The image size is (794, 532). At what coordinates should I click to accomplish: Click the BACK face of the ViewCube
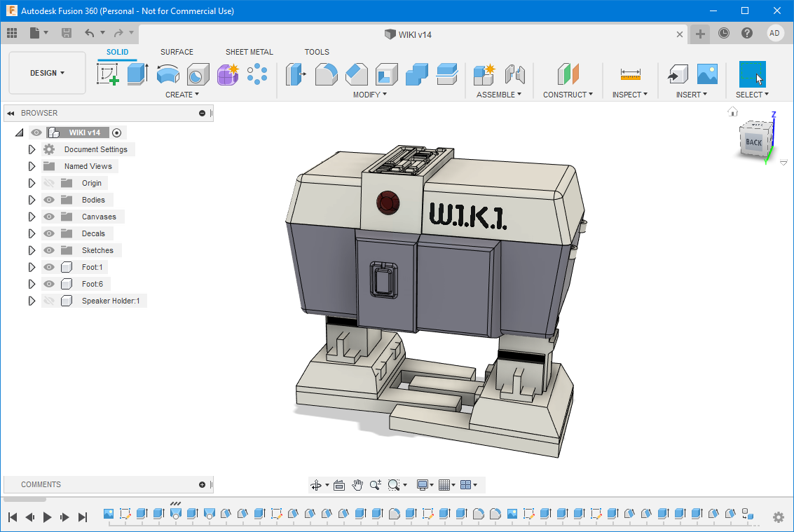tap(753, 142)
